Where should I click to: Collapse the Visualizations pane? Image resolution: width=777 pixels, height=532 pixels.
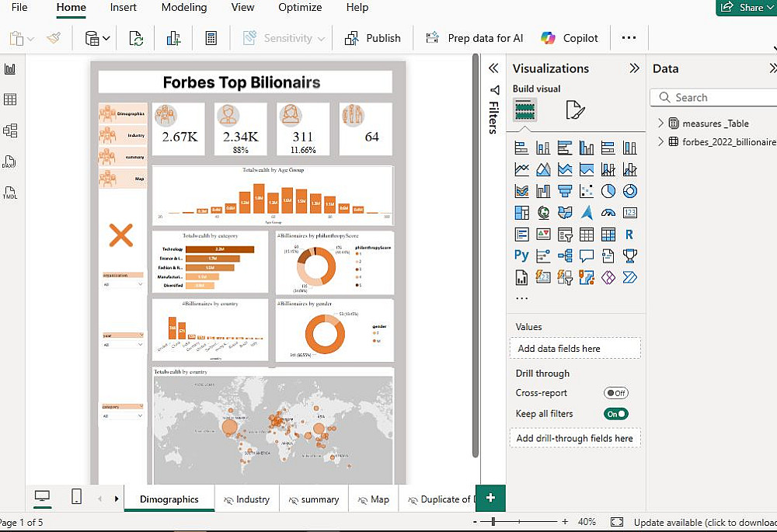click(634, 68)
